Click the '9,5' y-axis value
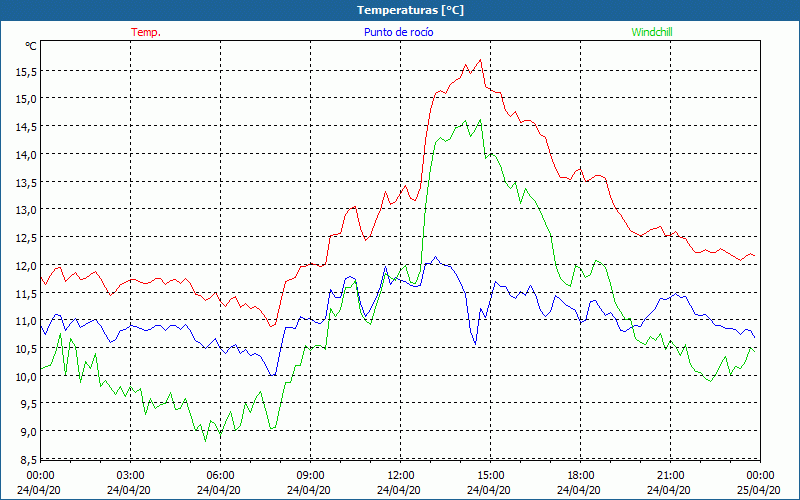800x500 pixels. coord(29,406)
